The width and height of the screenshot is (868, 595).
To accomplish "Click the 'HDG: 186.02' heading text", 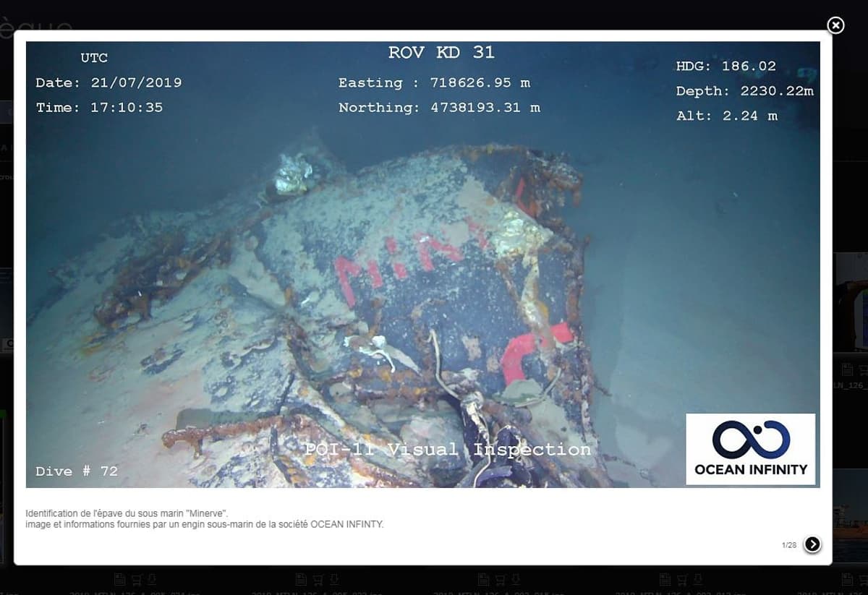I will [x=726, y=66].
